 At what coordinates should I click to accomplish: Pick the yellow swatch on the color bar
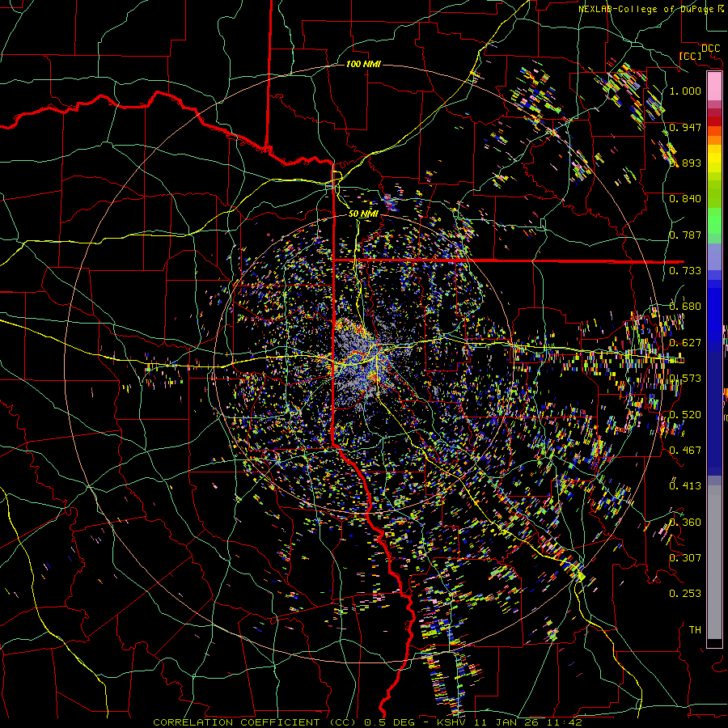[714, 159]
